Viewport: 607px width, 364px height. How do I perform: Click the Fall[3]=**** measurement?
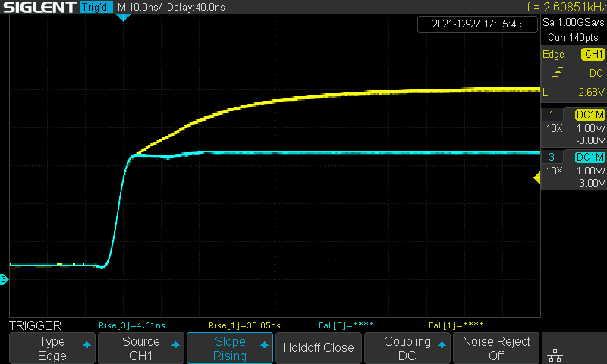point(346,325)
